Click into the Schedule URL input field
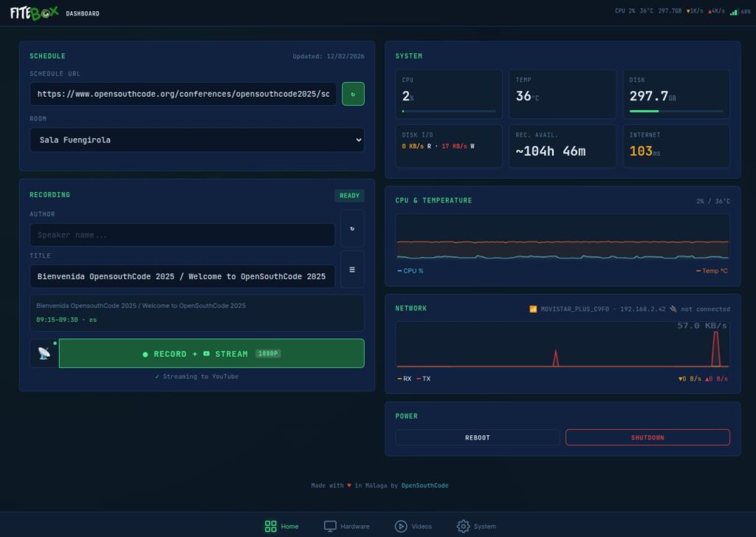The image size is (756, 537). click(183, 94)
